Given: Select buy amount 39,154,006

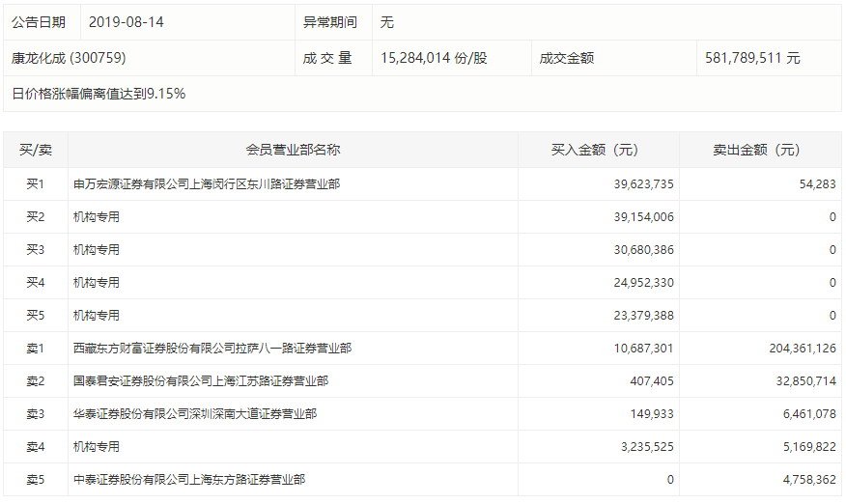Looking at the screenshot, I should coord(643,217).
